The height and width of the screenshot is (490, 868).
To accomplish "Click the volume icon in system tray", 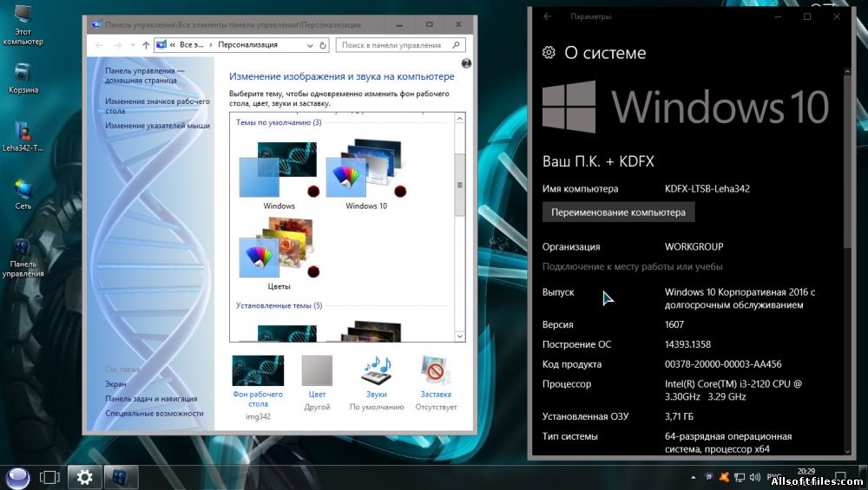I will pos(754,477).
